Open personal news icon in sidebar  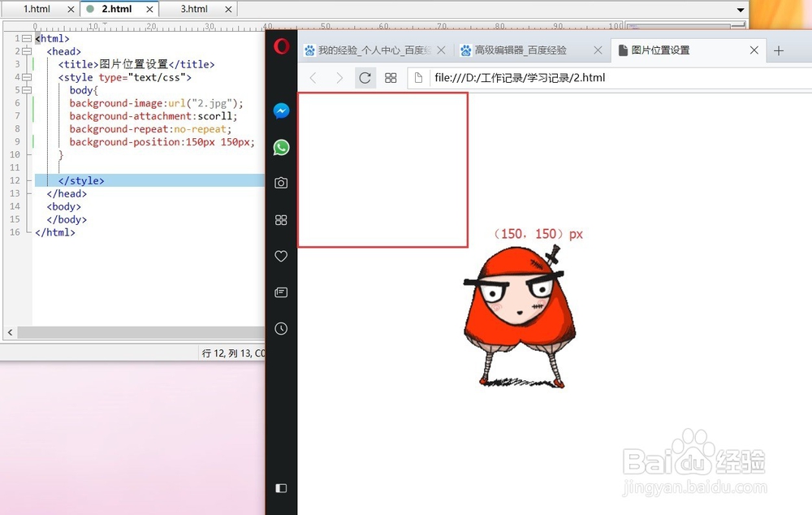pyautogui.click(x=281, y=292)
